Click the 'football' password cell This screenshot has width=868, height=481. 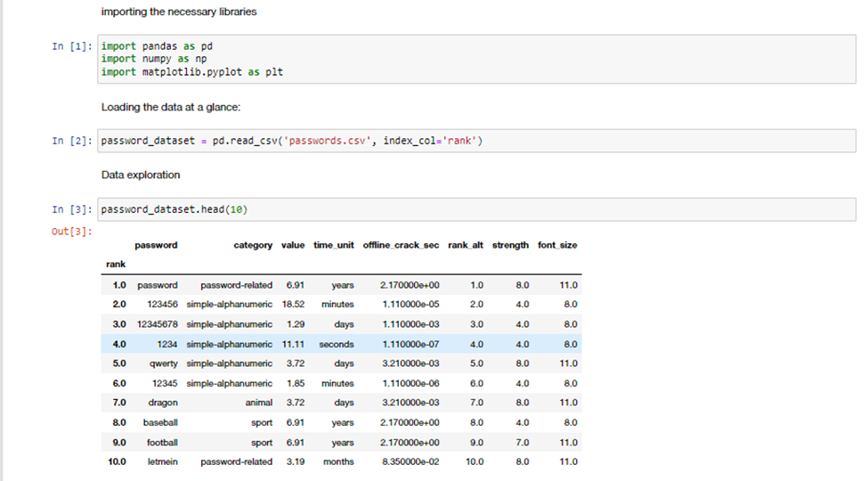click(x=162, y=443)
